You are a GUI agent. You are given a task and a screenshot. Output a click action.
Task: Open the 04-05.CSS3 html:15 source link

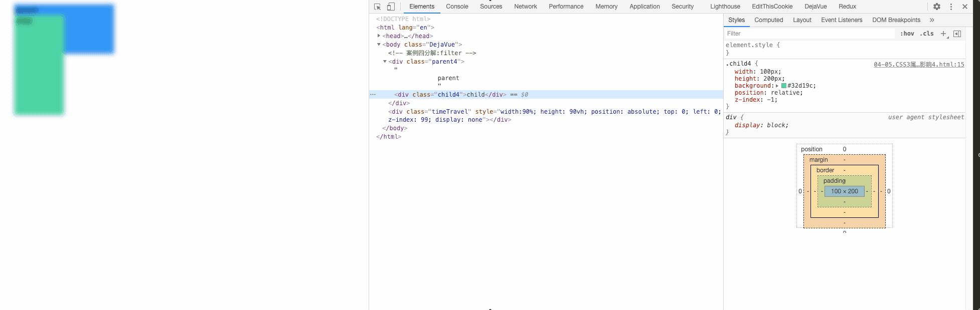(x=918, y=65)
